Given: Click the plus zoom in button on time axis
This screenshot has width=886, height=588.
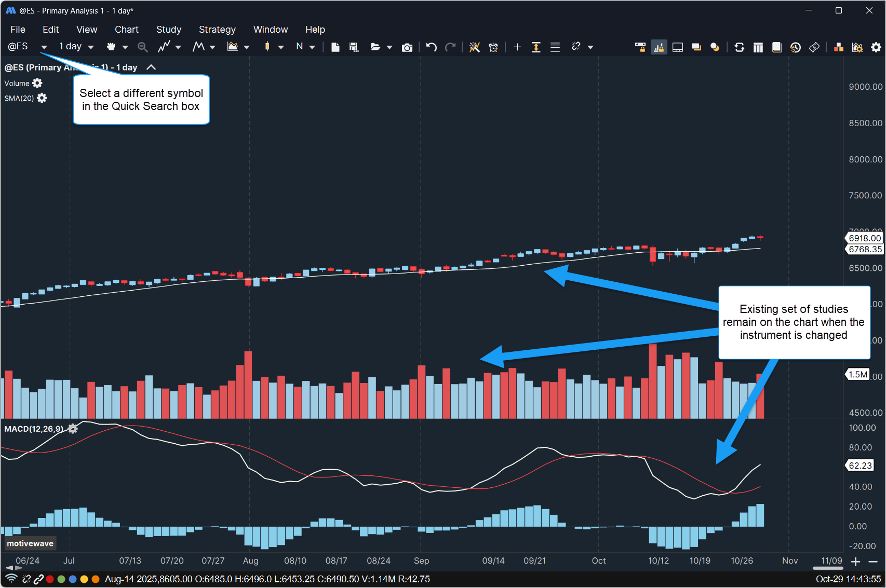Looking at the screenshot, I should point(856,562).
